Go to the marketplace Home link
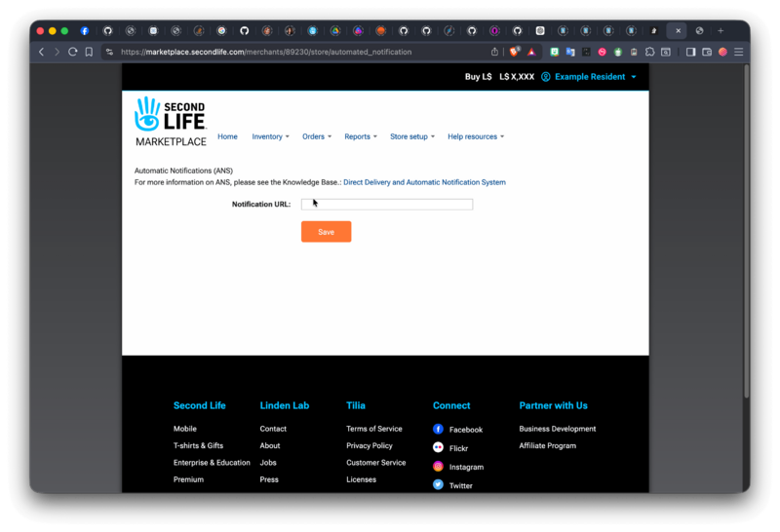780x532 pixels. click(227, 136)
